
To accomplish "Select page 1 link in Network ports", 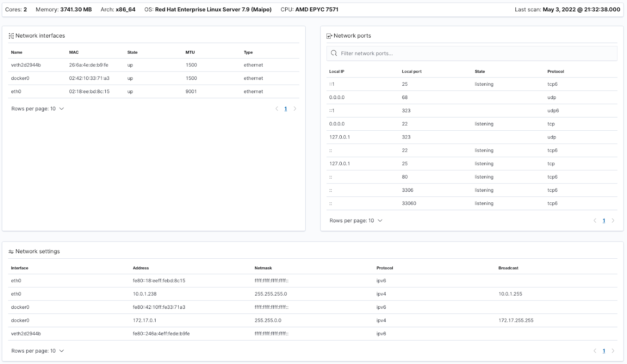I will (x=604, y=221).
